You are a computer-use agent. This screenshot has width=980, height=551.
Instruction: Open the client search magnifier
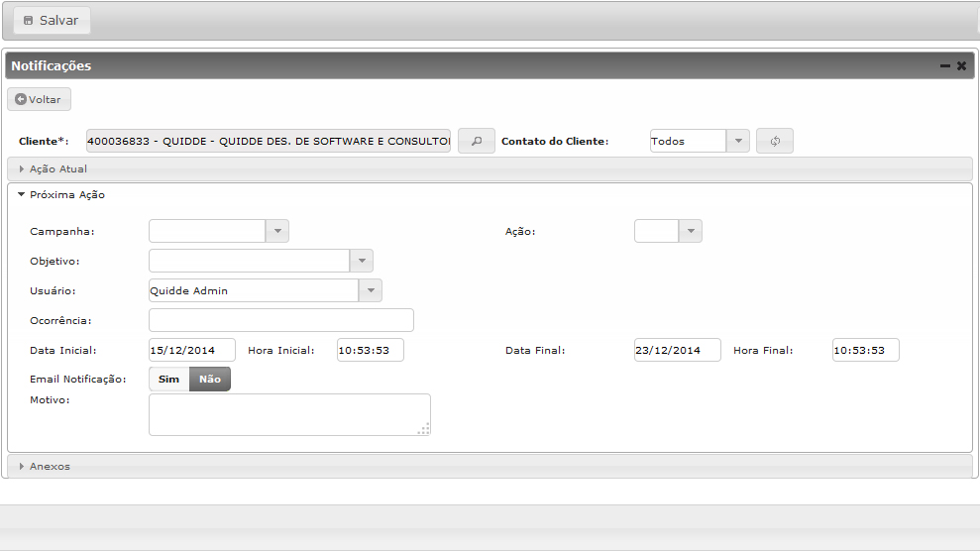(477, 141)
